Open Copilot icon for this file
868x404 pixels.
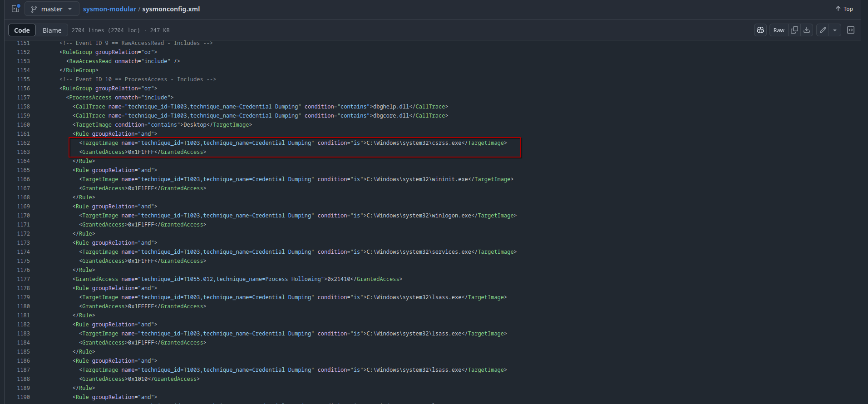(760, 30)
